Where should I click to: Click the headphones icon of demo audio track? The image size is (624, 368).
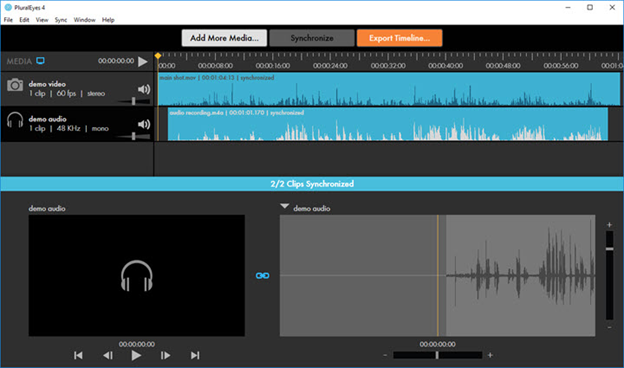click(15, 120)
